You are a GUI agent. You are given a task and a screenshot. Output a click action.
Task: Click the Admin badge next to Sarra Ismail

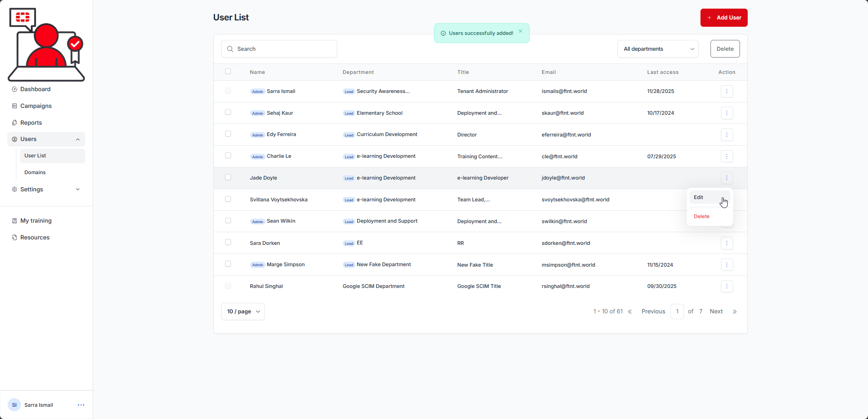(x=258, y=92)
